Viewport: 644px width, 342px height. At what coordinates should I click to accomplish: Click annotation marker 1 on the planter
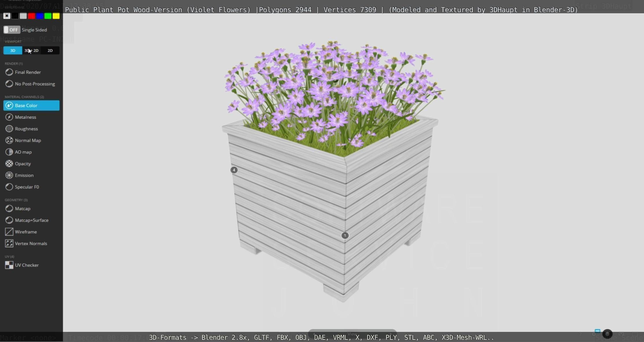tap(345, 235)
